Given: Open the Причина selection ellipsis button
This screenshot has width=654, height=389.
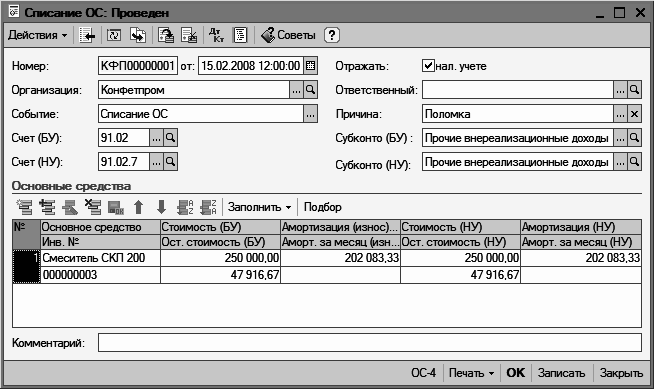Looking at the screenshot, I should coord(620,114).
